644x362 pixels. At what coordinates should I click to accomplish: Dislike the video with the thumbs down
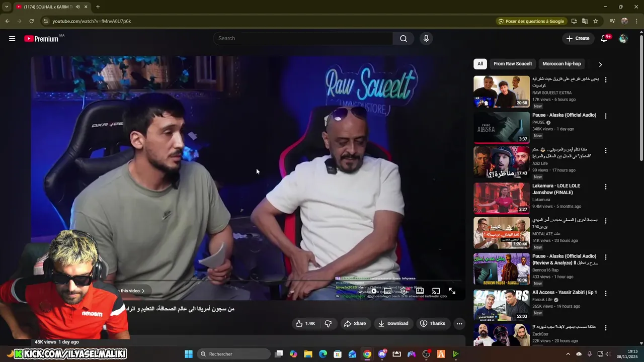[x=328, y=324]
